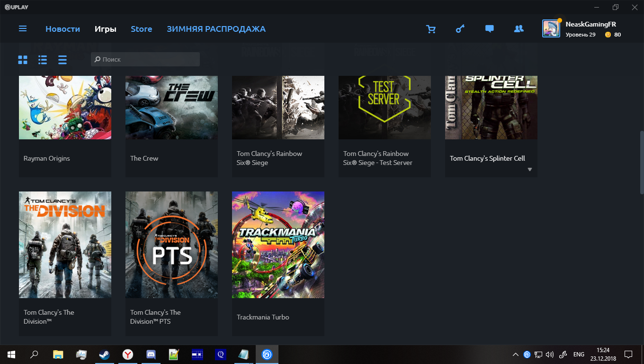Click the Uplay system tray icon

coord(527,355)
